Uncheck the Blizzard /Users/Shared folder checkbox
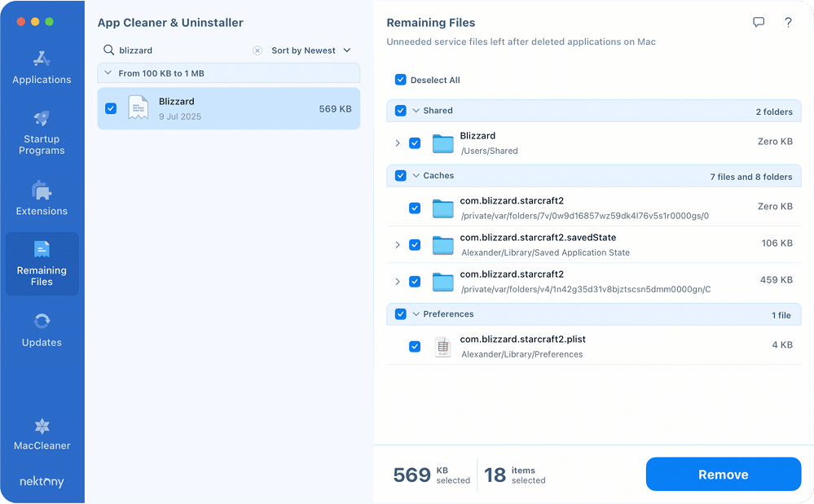 tap(414, 143)
